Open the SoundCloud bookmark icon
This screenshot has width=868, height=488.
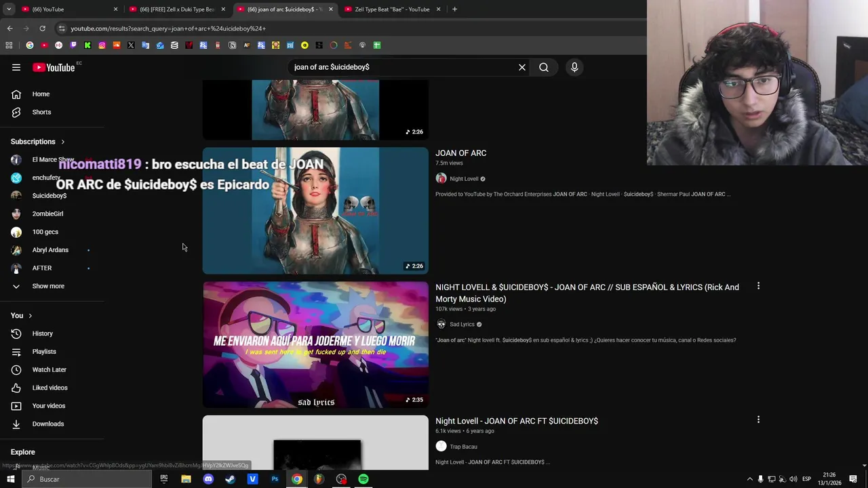coord(117,45)
